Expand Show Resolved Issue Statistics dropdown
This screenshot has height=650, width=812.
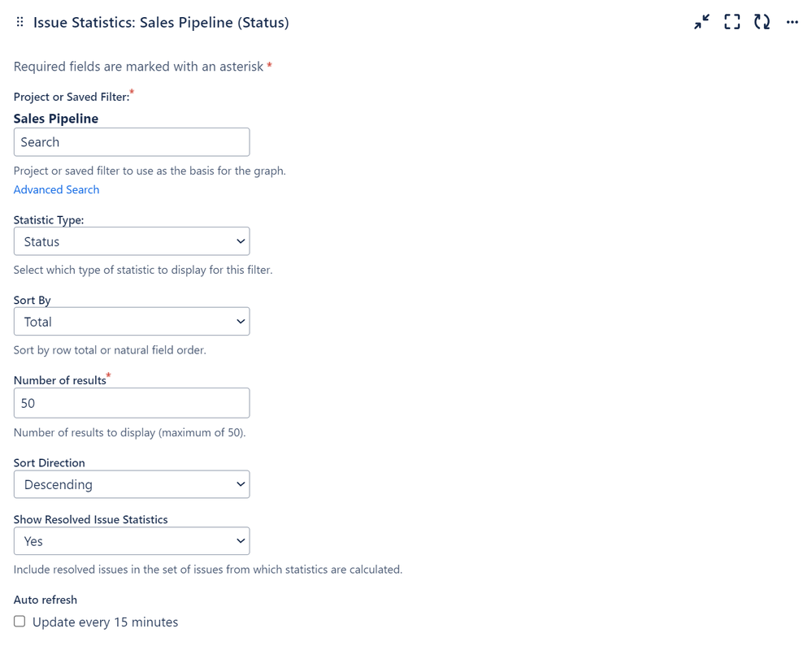pos(132,541)
